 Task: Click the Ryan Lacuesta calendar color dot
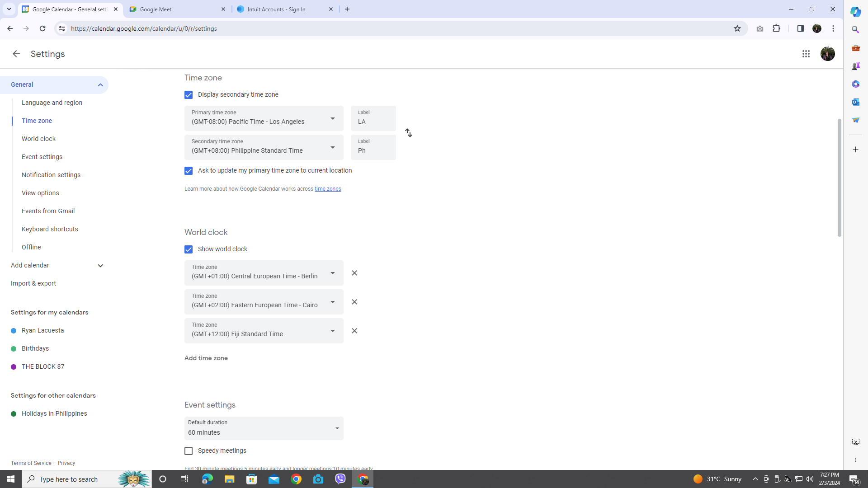pyautogui.click(x=14, y=331)
